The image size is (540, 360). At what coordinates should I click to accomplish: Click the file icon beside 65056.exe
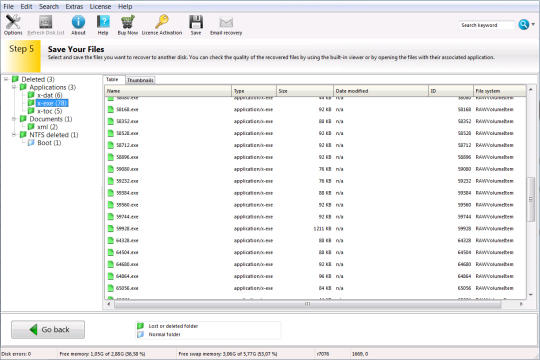point(111,288)
